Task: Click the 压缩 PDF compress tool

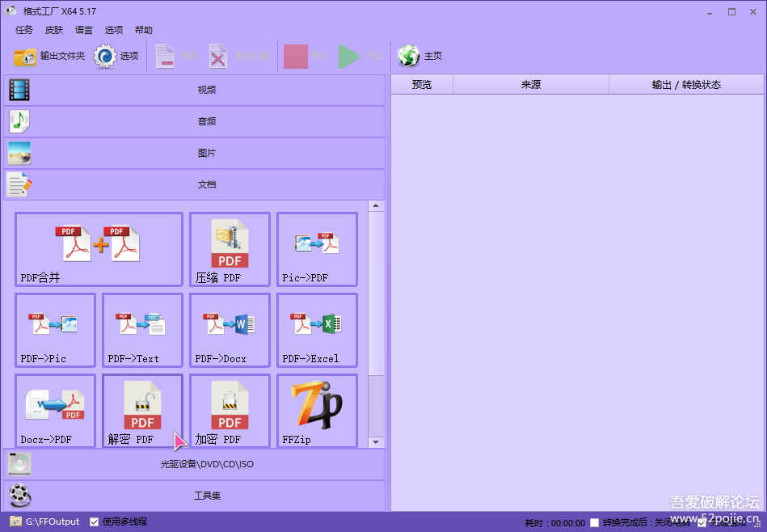Action: tap(230, 249)
